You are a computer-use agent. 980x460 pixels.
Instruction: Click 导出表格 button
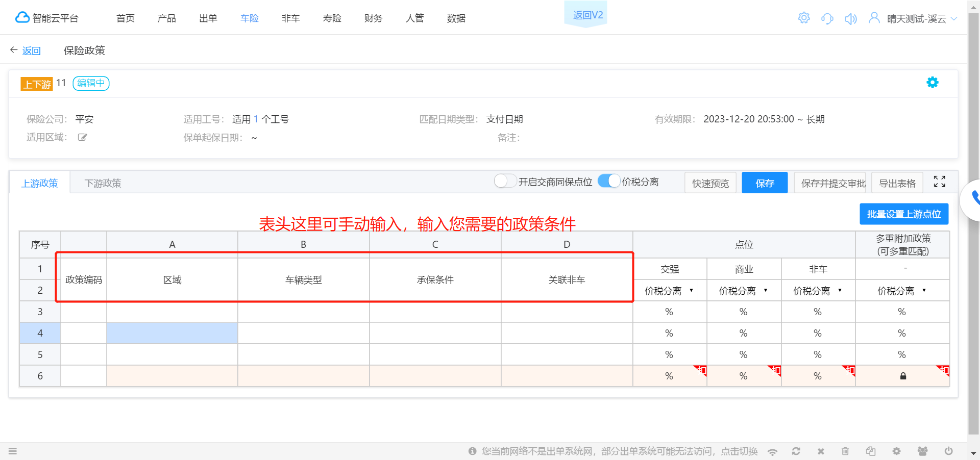[x=897, y=183]
